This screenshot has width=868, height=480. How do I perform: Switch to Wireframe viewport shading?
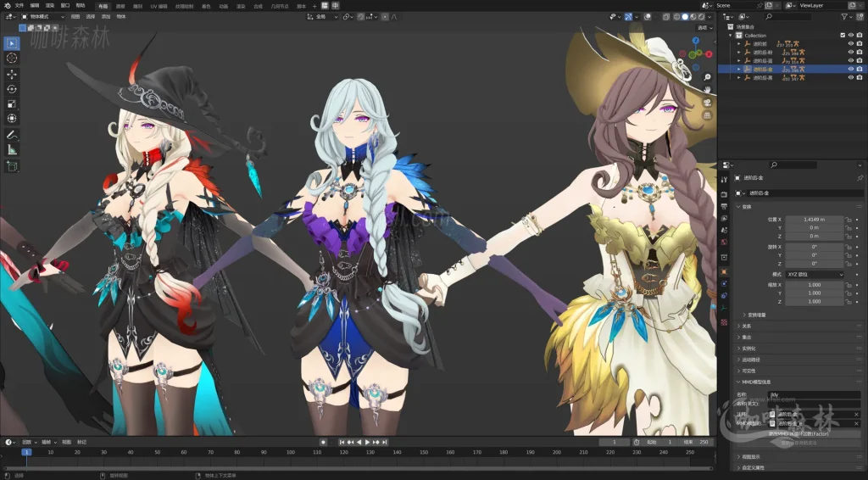pyautogui.click(x=677, y=17)
